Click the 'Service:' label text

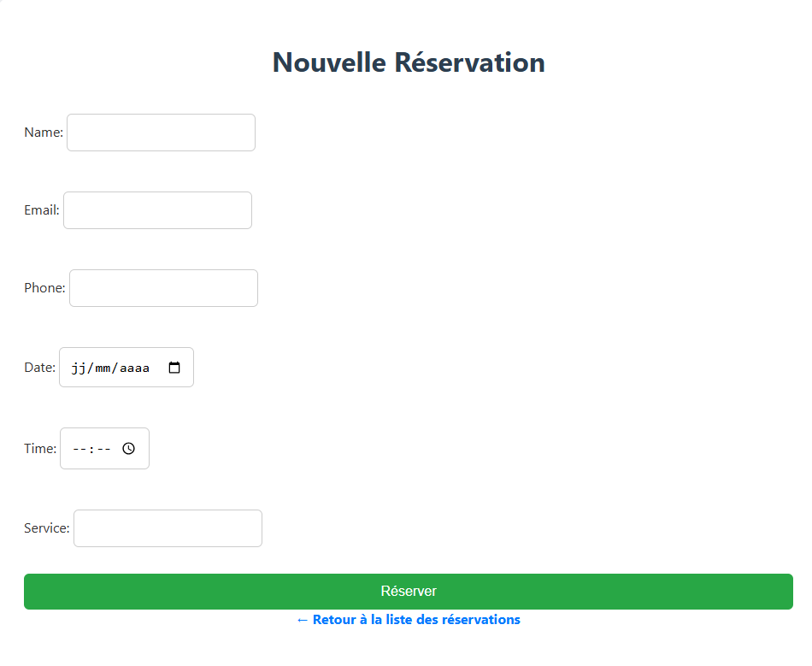tap(47, 527)
